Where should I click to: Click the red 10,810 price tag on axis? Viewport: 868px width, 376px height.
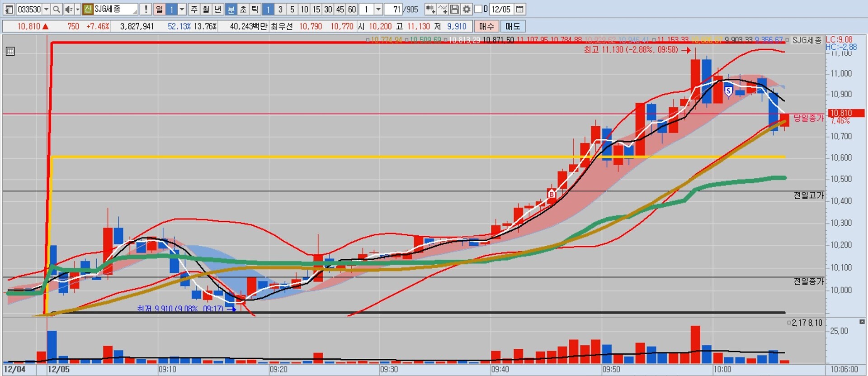click(x=845, y=113)
